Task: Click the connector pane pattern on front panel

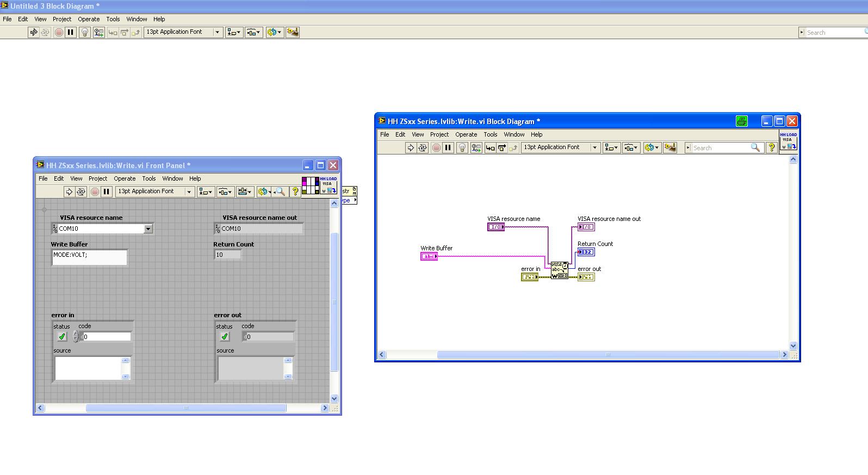Action: (310, 186)
